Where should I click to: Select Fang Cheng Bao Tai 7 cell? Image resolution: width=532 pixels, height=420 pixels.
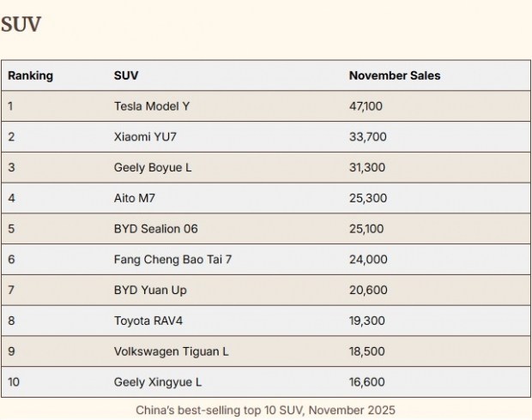pos(172,259)
